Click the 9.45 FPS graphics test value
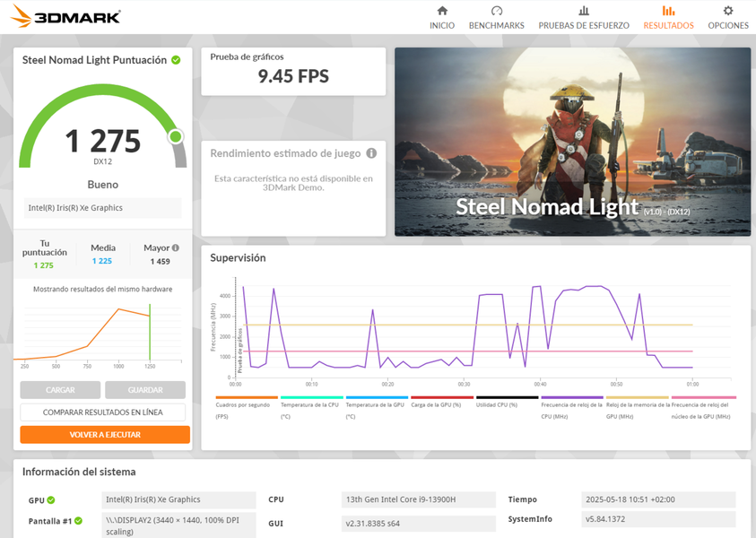The height and width of the screenshot is (538, 756). (293, 76)
